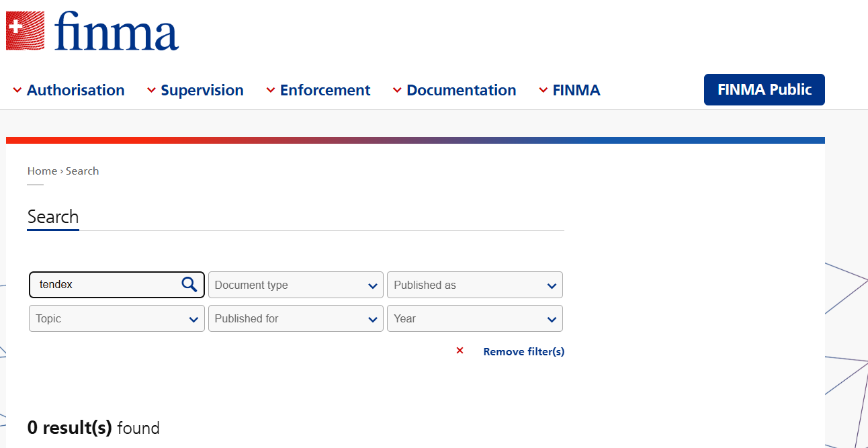Click the FINMA logo

pos(92,32)
